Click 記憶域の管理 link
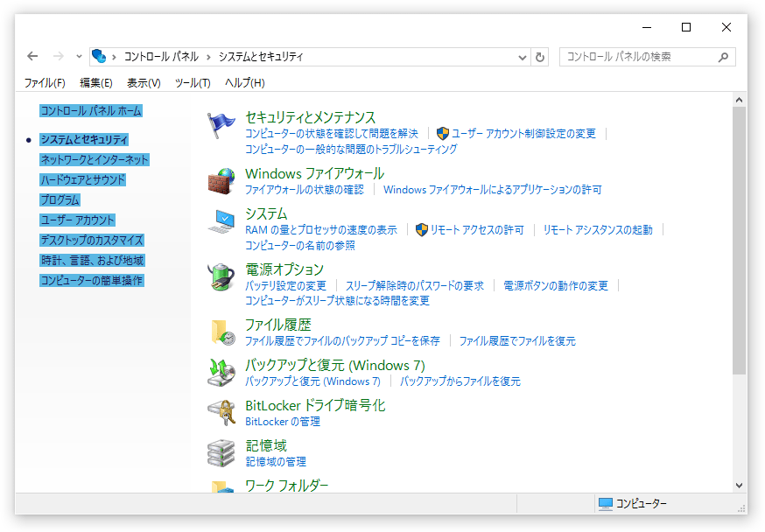Viewport: 765px width, 532px height. pos(276,461)
